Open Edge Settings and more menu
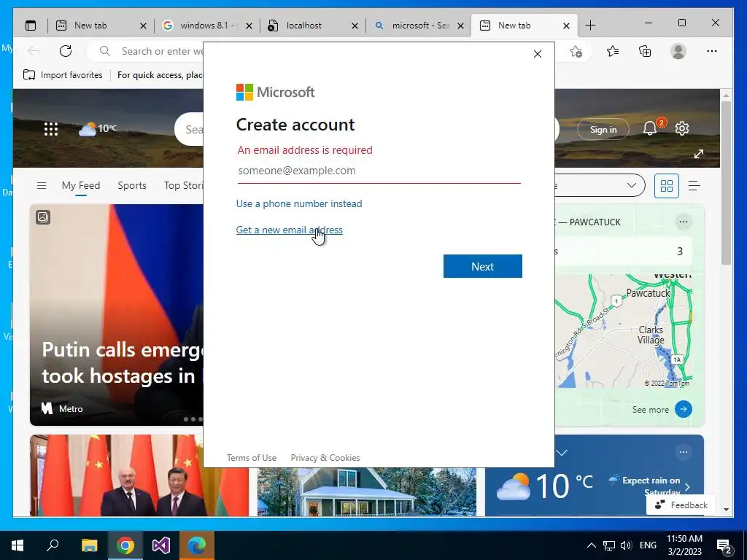Screen dimensions: 747x560 point(712,51)
